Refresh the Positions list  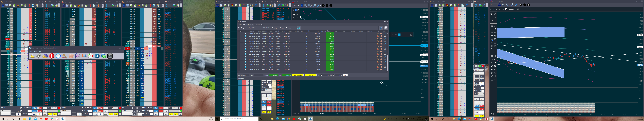[x=299, y=28]
